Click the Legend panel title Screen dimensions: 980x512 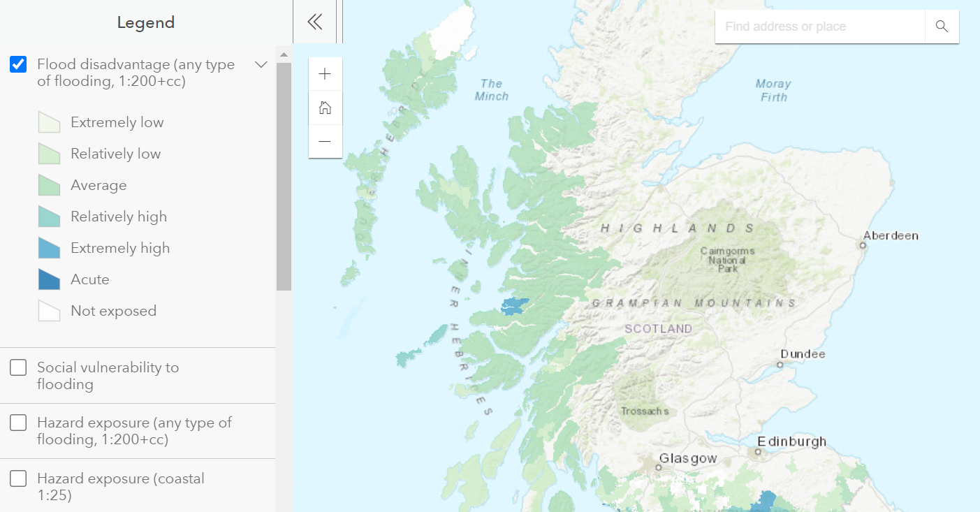pyautogui.click(x=145, y=22)
